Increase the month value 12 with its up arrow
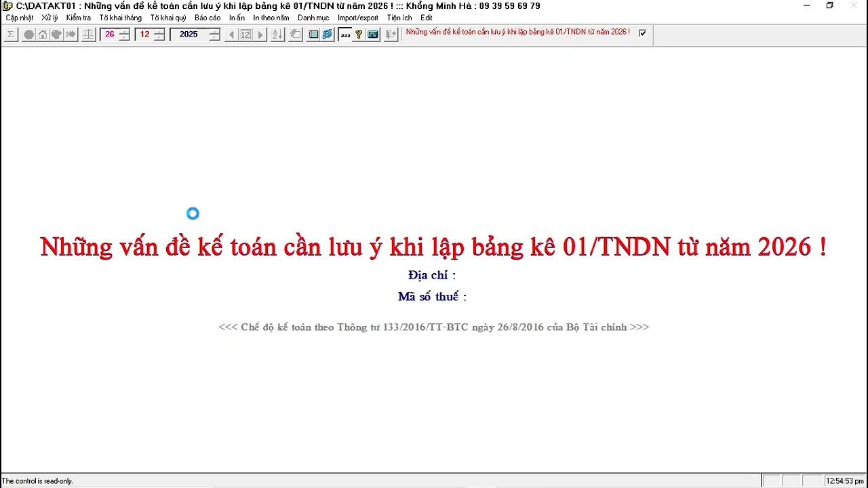 159,31
